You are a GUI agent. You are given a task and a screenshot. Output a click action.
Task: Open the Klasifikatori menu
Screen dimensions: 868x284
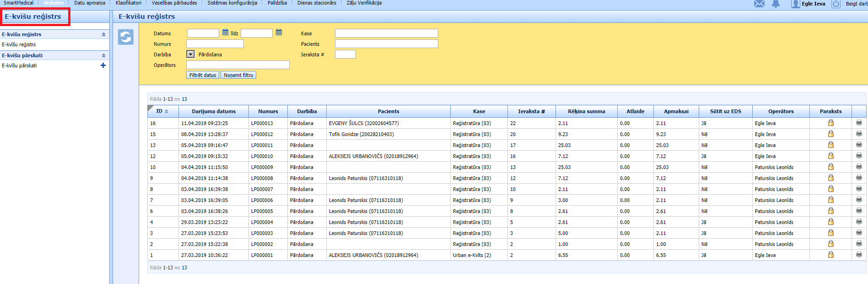[x=129, y=3]
